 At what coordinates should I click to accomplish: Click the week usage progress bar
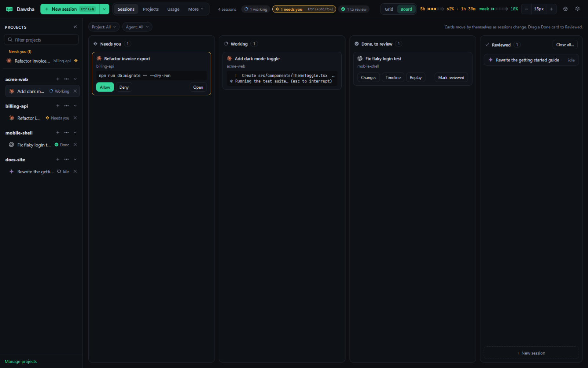(x=499, y=9)
